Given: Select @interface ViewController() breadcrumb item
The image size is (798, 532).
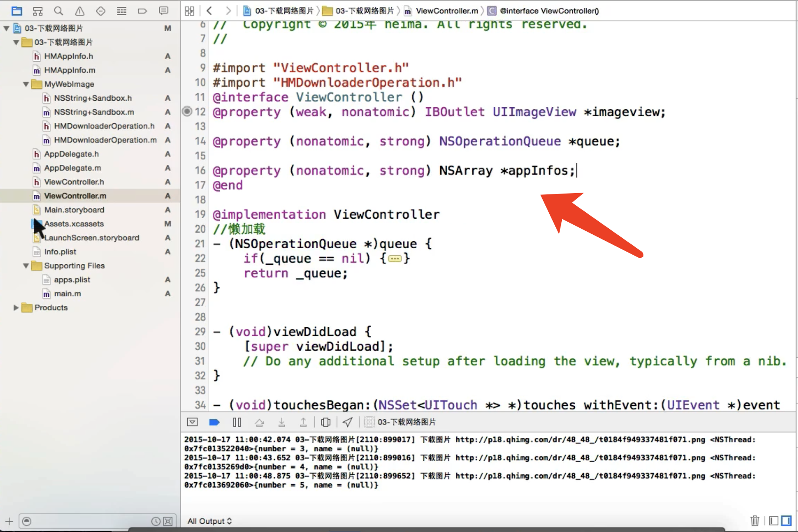Looking at the screenshot, I should [x=549, y=11].
